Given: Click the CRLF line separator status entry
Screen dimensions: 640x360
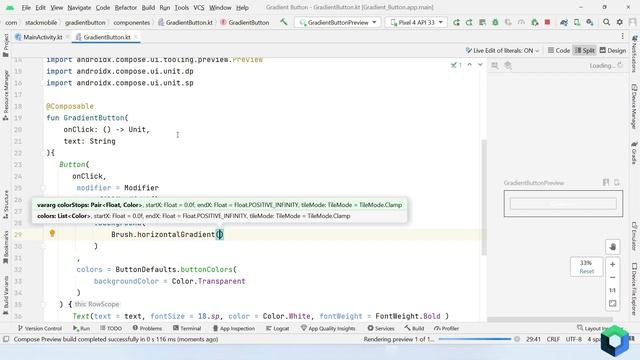Looking at the screenshot, I should pos(553,339).
